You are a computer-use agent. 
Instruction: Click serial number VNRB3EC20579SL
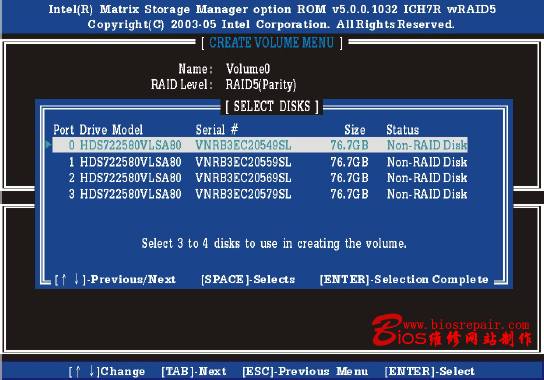pyautogui.click(x=243, y=194)
